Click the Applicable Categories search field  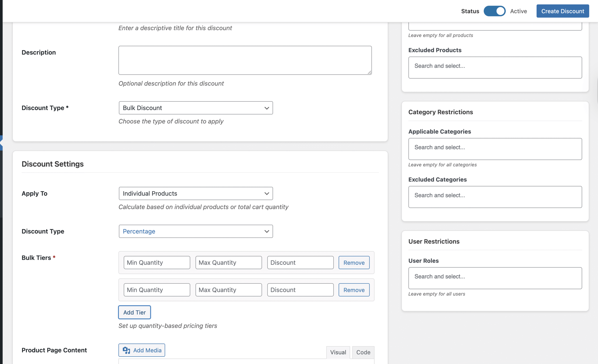point(495,149)
